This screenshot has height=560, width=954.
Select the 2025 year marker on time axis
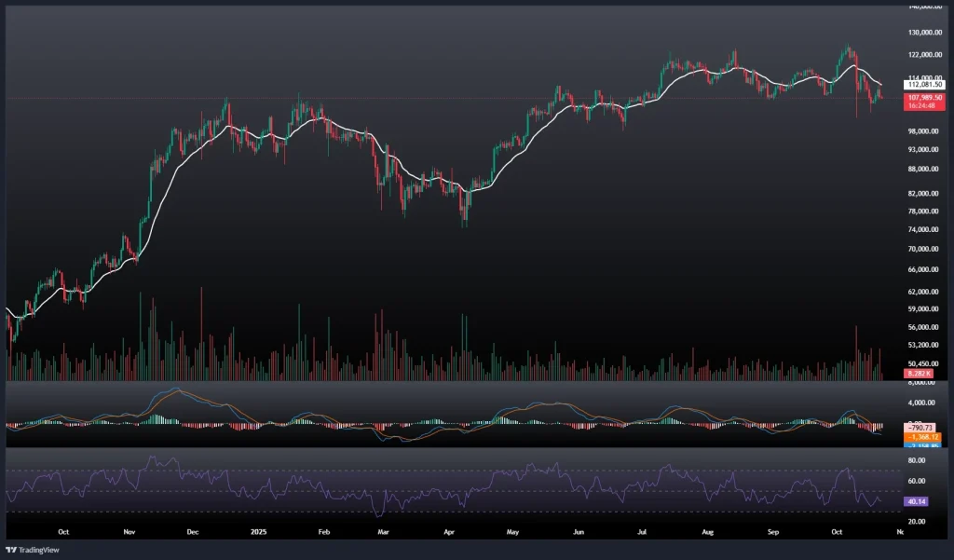click(x=260, y=532)
